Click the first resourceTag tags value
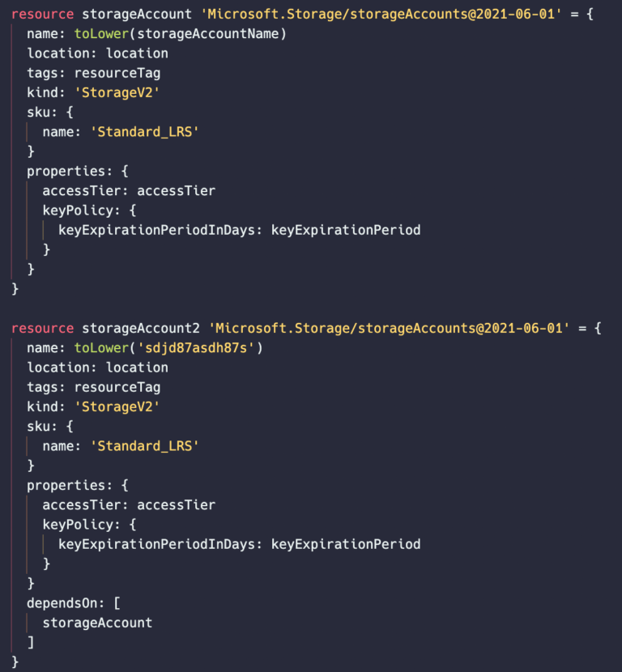This screenshot has width=622, height=672. point(117,74)
